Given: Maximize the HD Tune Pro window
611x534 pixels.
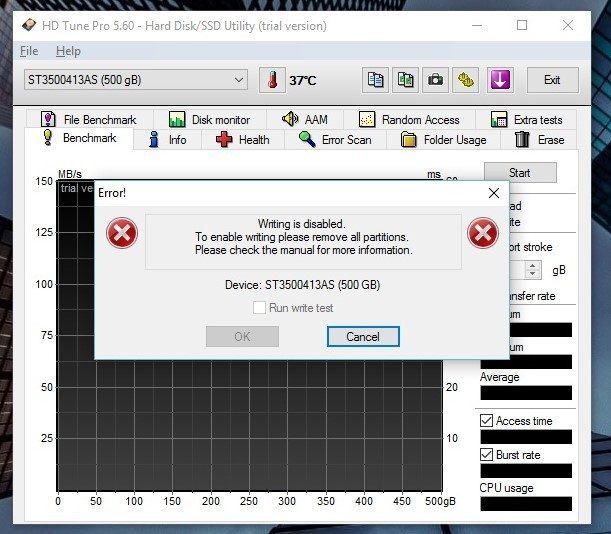Looking at the screenshot, I should click(x=522, y=26).
